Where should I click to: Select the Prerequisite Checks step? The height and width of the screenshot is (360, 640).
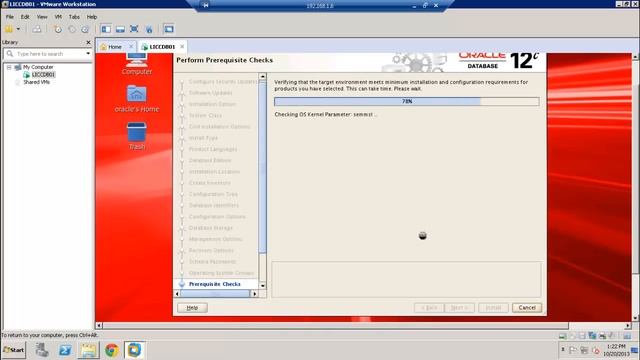pyautogui.click(x=214, y=284)
